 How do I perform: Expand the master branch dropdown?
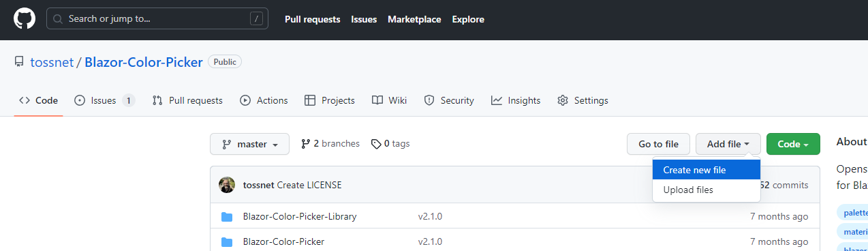[x=250, y=144]
